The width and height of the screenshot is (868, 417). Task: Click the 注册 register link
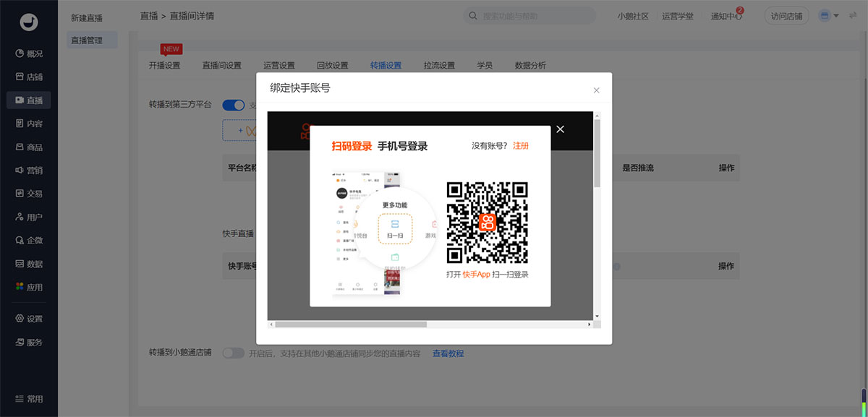click(x=521, y=146)
